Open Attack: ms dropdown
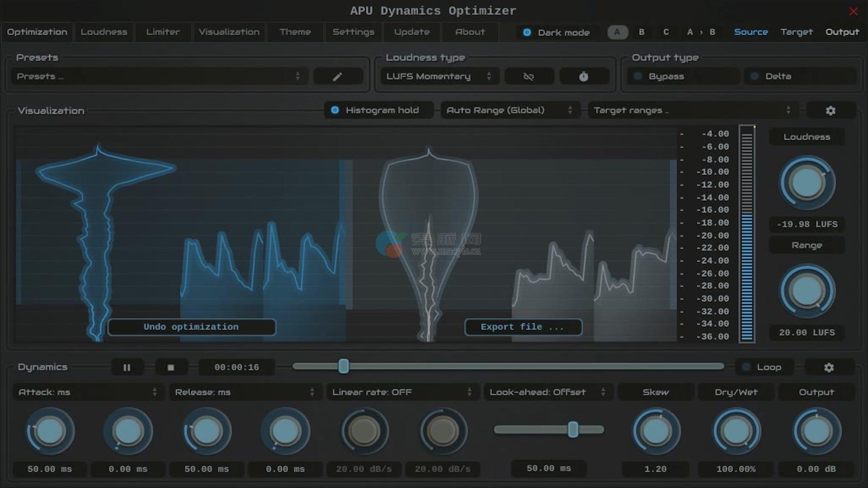 (88, 392)
